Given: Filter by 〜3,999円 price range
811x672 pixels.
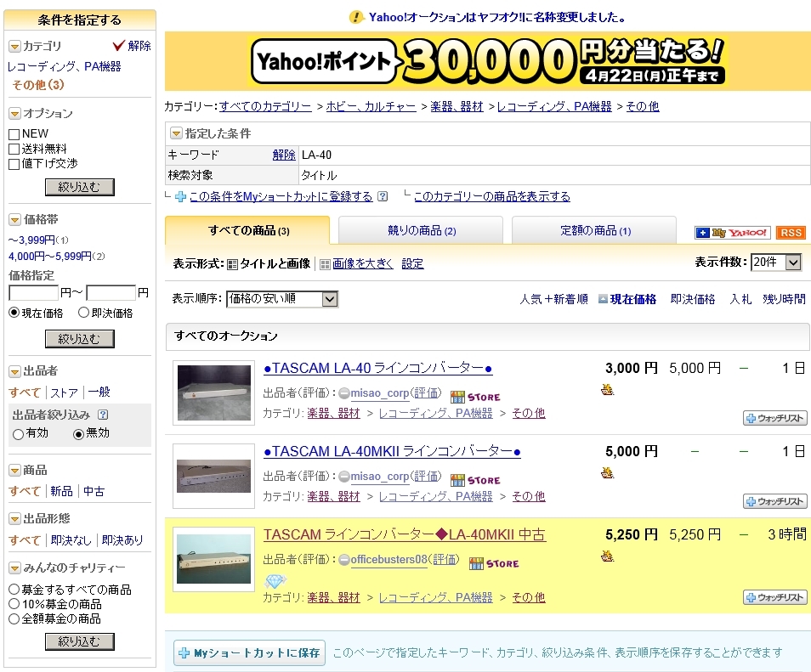Looking at the screenshot, I should (32, 240).
